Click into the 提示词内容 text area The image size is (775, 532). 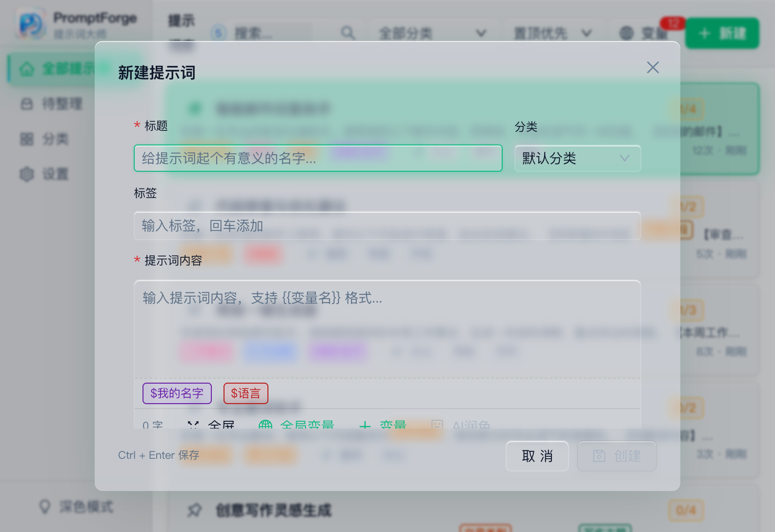[387, 329]
